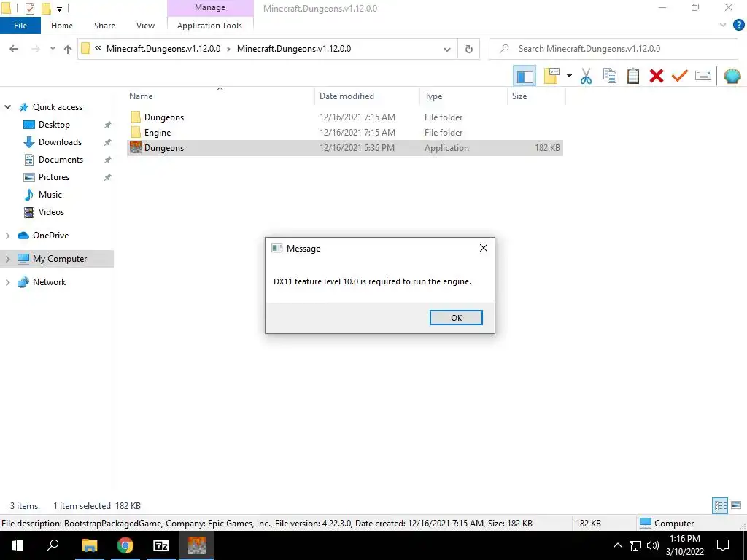
Task: Select Documents in Quick access
Action: coord(61,160)
